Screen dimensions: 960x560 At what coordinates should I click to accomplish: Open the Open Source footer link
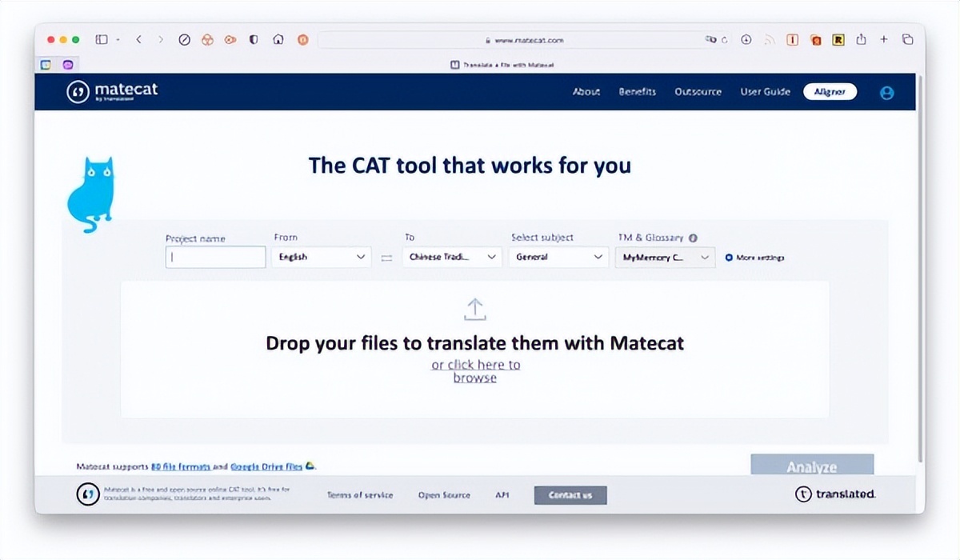point(444,495)
